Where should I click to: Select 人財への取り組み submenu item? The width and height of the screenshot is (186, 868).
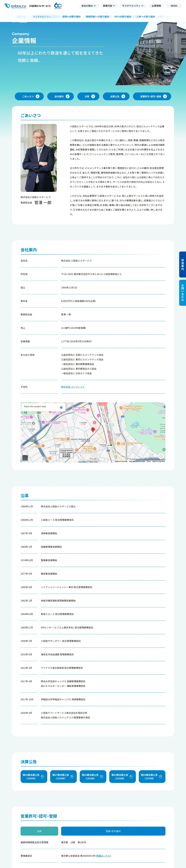(146, 16)
